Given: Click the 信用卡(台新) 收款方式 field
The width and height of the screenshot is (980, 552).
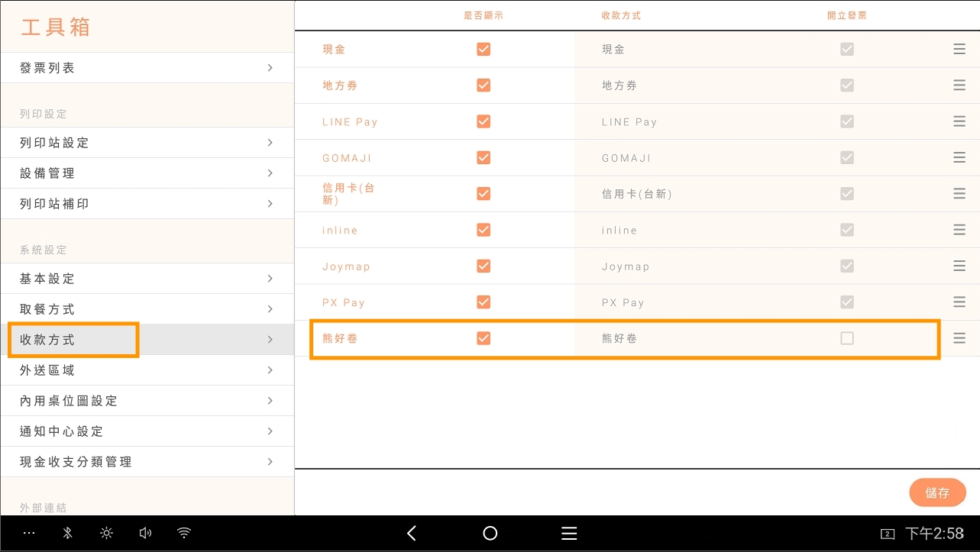Looking at the screenshot, I should point(637,194).
